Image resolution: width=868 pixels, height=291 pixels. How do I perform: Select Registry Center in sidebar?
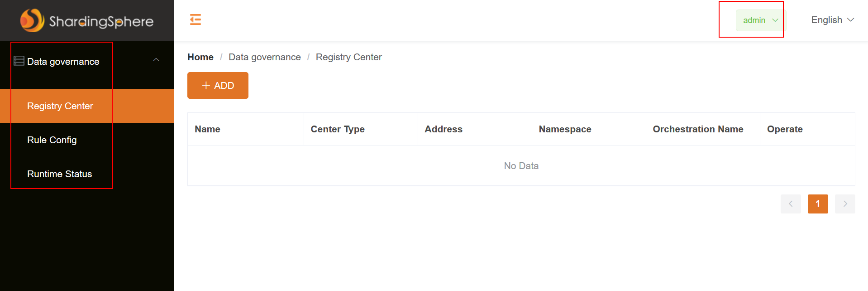tap(60, 106)
